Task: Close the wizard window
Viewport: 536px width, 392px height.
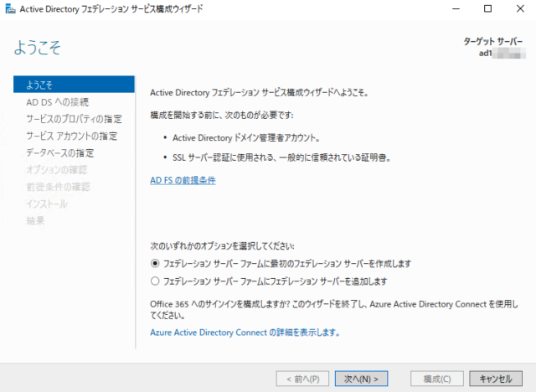Action: 520,9
